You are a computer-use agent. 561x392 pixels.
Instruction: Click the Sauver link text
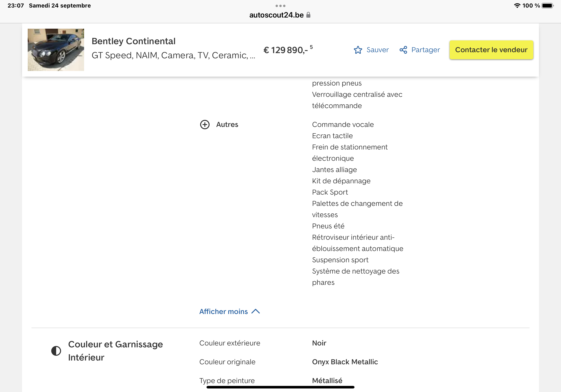[378, 50]
